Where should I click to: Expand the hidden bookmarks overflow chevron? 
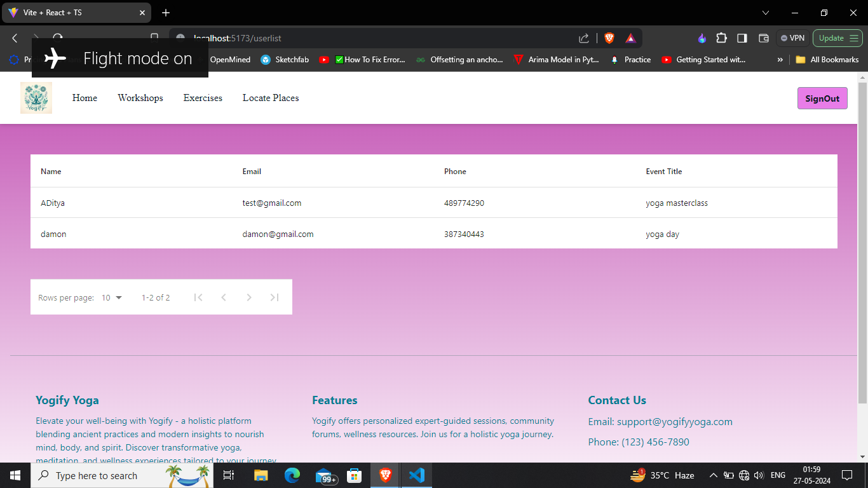[x=780, y=60]
